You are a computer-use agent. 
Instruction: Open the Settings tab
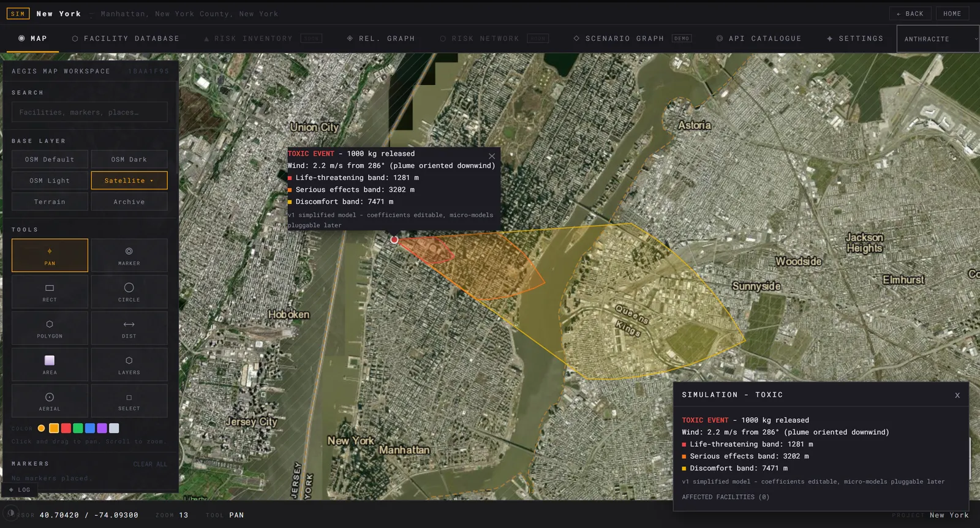coord(854,39)
